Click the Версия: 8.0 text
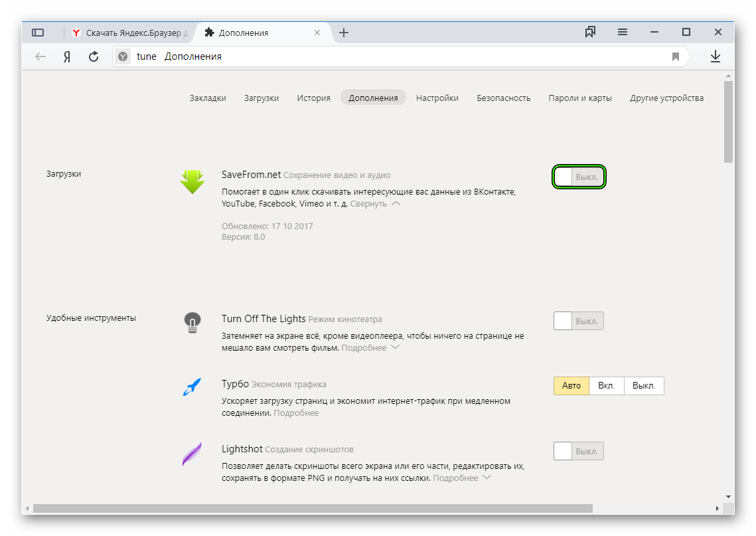 [x=244, y=237]
